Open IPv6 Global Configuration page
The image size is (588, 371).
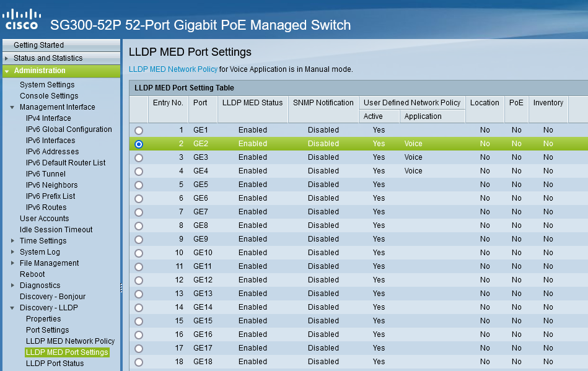69,129
